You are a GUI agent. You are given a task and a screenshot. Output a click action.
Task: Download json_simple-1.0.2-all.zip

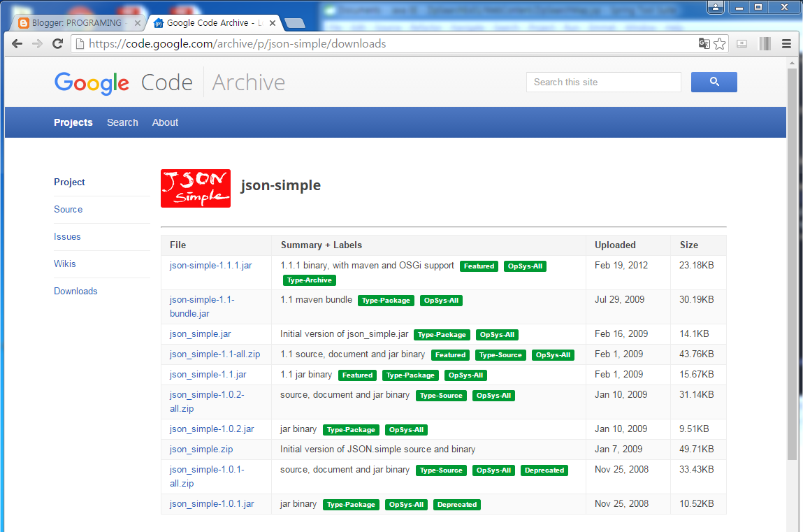tap(207, 401)
